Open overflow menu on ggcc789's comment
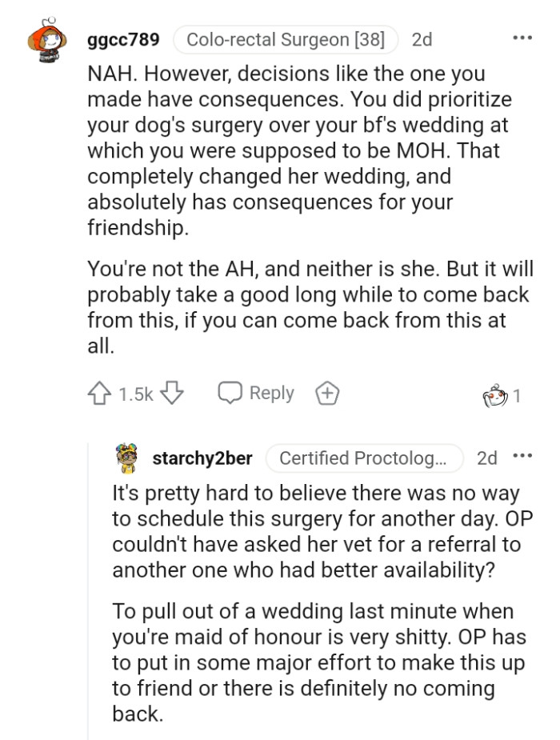This screenshot has height=740, width=560. [523, 36]
